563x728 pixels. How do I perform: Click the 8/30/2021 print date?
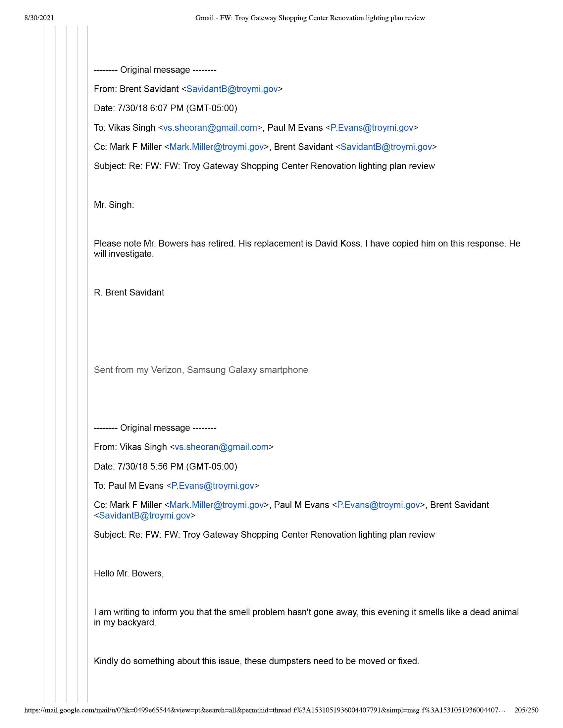tap(39, 18)
